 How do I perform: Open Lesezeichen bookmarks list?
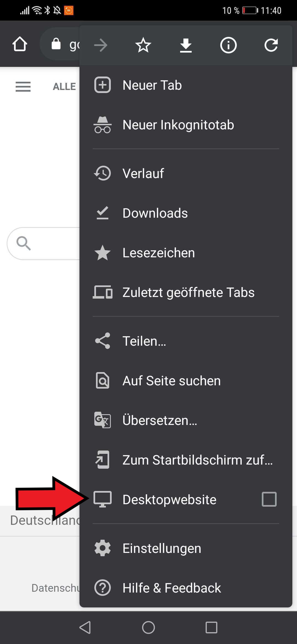[x=159, y=253]
